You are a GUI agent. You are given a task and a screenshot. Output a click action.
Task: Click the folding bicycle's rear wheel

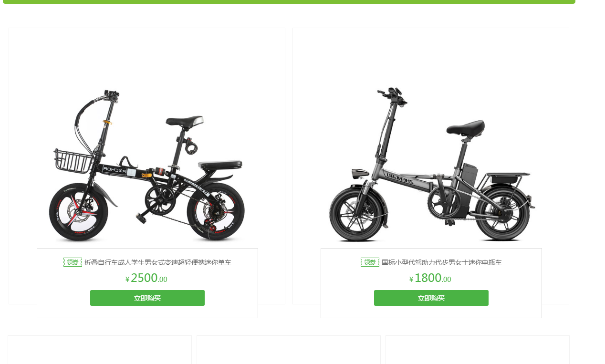click(216, 212)
